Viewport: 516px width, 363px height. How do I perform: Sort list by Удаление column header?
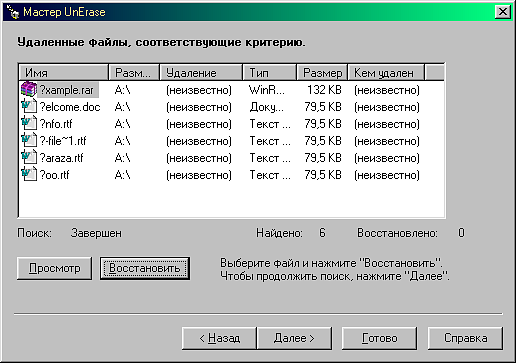click(x=201, y=72)
